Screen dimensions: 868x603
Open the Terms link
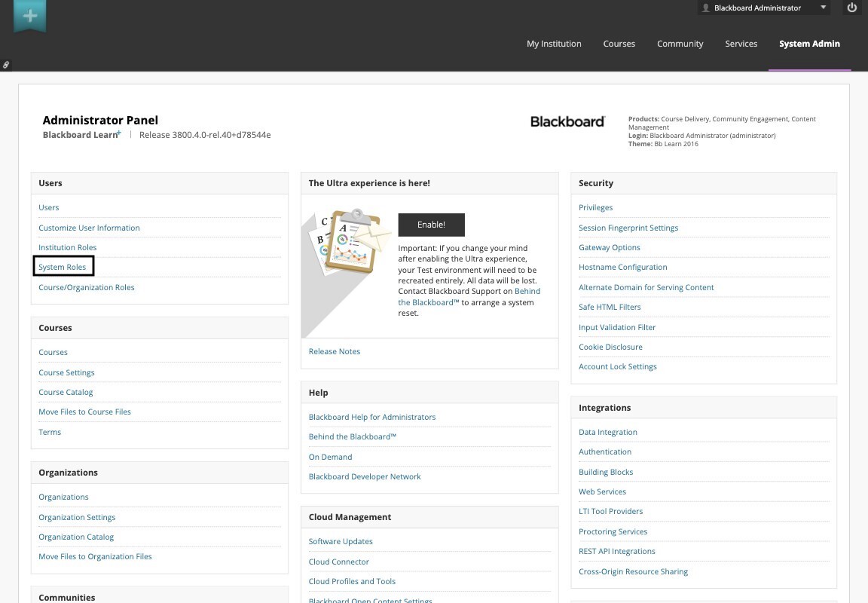(x=50, y=432)
